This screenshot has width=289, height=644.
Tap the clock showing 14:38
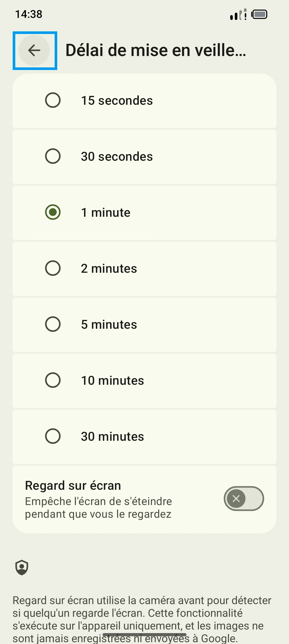point(29,14)
